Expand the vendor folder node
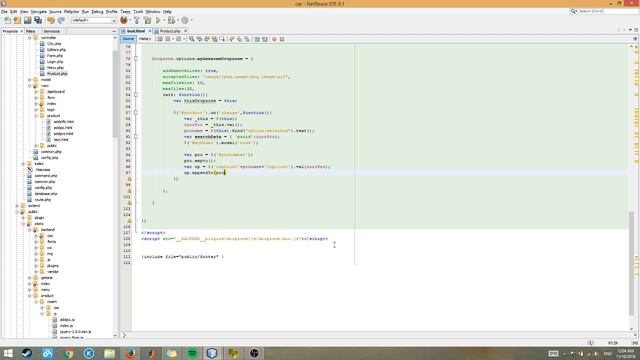This screenshot has height=360, width=640. (36, 271)
